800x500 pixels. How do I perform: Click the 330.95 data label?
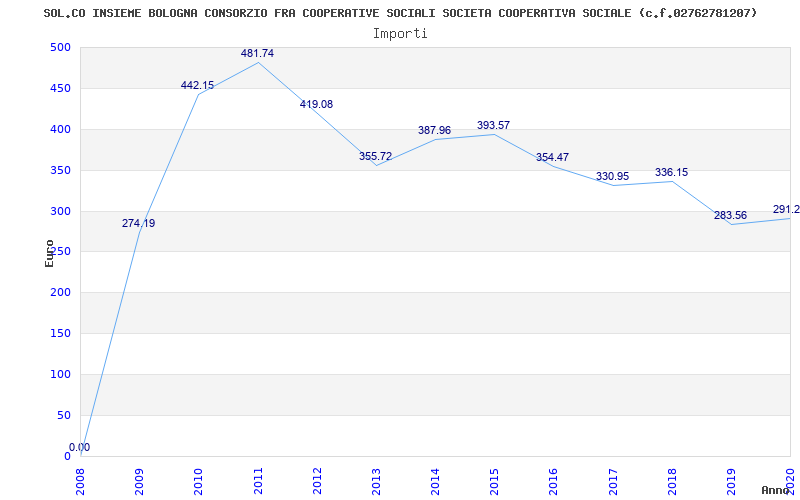(x=613, y=177)
